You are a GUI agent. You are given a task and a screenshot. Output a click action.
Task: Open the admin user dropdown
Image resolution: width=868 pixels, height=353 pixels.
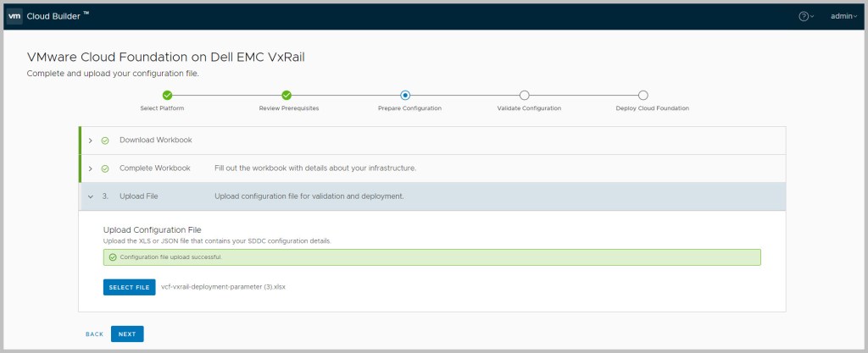(x=843, y=17)
